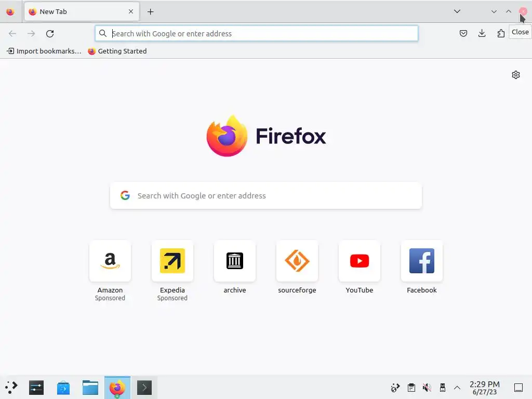Open System Settings from taskbar
The height and width of the screenshot is (399, 532).
pos(36,388)
